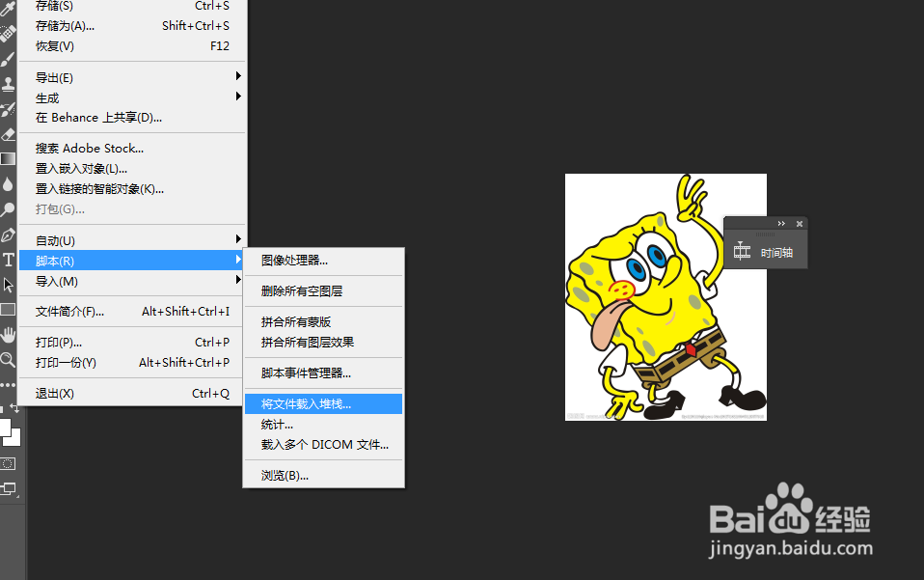Click the 时间轴 timeline panel icon
This screenshot has width=924, height=580.
(x=742, y=252)
